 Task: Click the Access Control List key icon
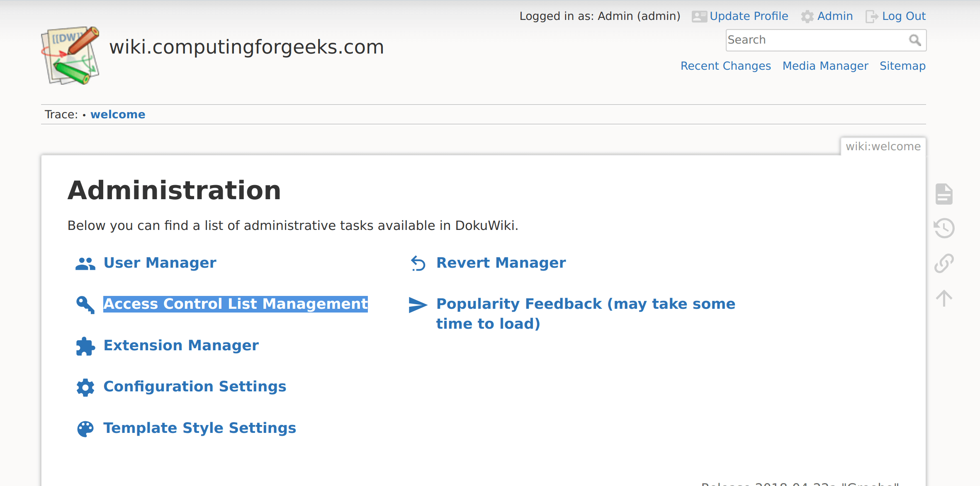coord(85,305)
